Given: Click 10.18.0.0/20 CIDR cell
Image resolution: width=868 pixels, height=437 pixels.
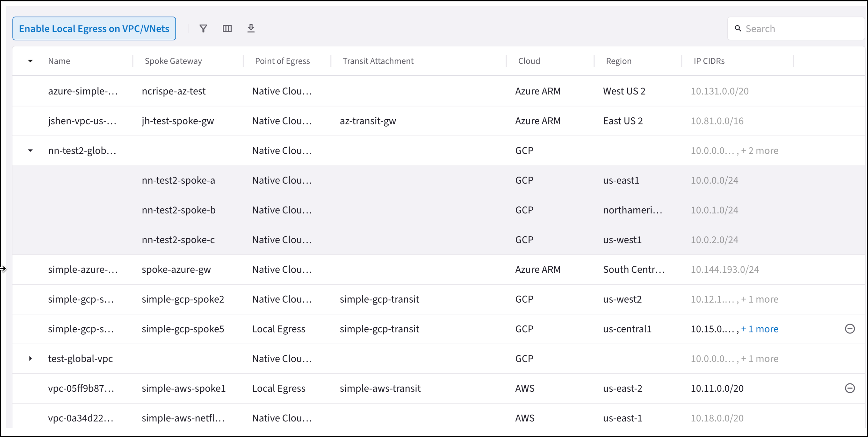Looking at the screenshot, I should pos(717,418).
